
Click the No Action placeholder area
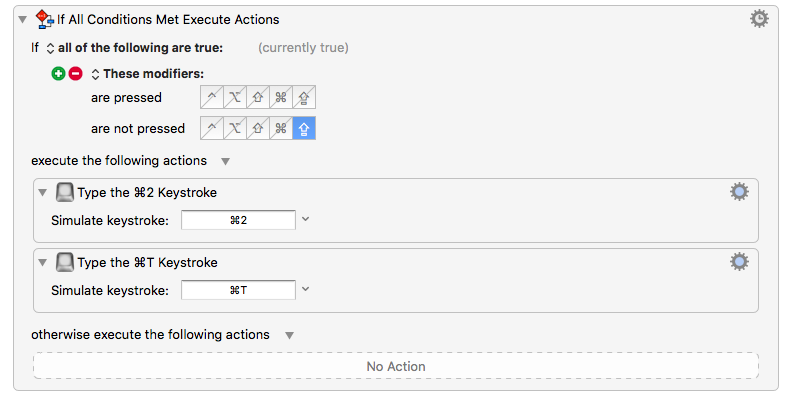coord(396,366)
